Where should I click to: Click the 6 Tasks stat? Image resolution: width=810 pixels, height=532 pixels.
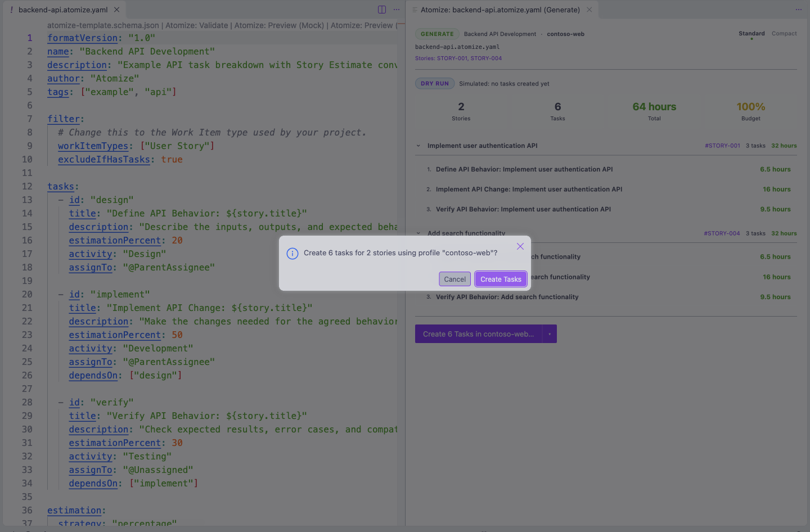[x=557, y=111]
